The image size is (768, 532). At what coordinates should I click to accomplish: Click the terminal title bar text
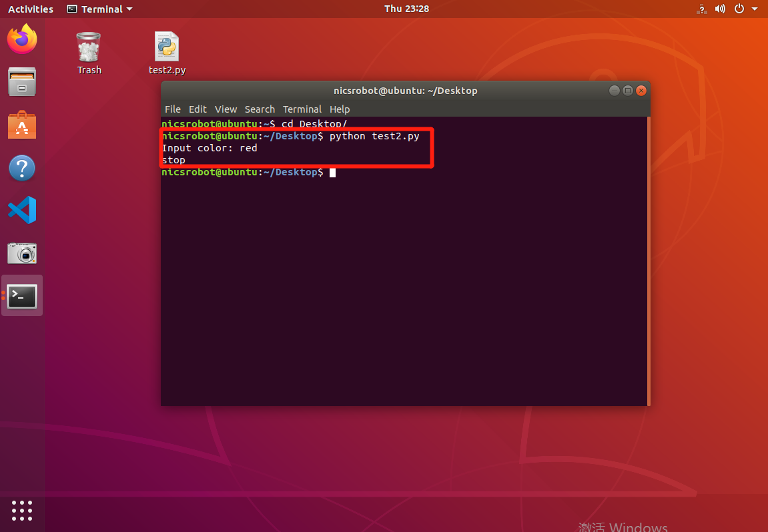(406, 91)
